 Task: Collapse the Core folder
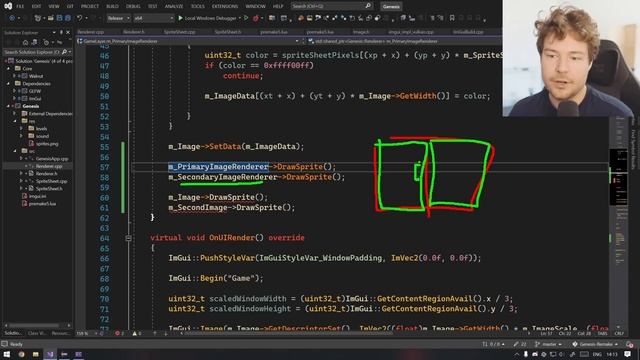coord(9,69)
